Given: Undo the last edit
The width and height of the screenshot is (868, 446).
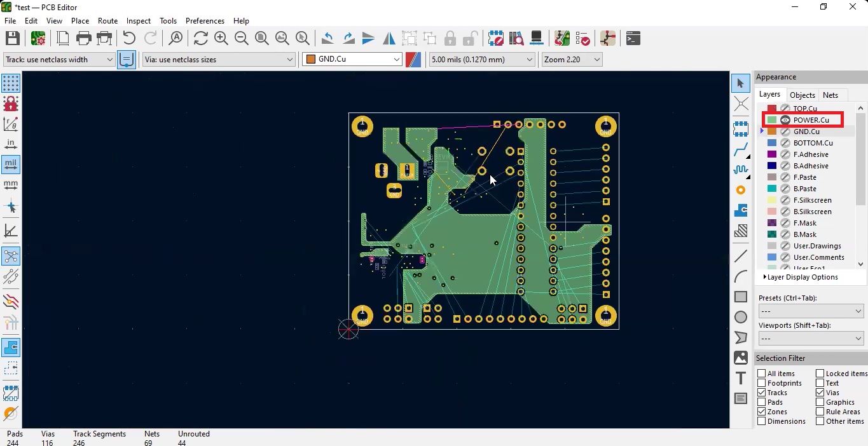Looking at the screenshot, I should (129, 38).
